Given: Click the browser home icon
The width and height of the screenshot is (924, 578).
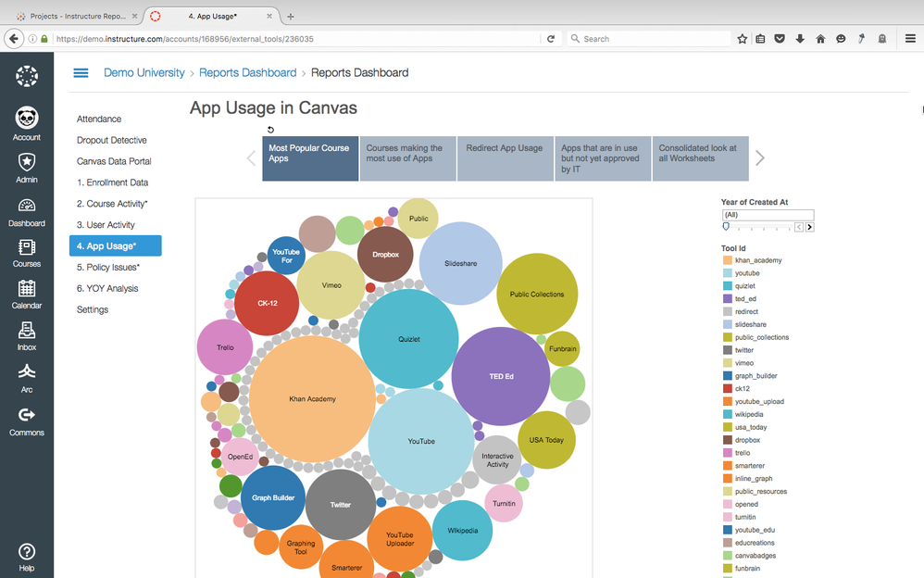Looking at the screenshot, I should (820, 39).
